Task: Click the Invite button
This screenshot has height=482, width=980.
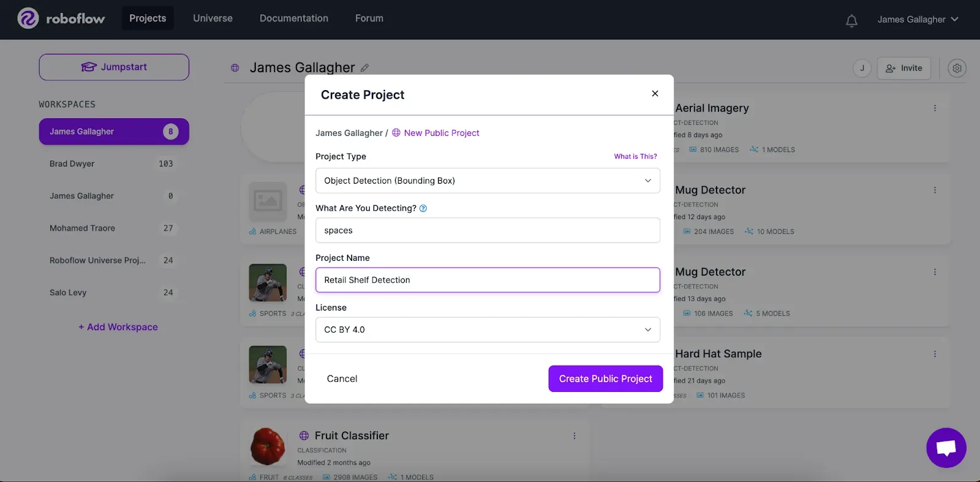Action: (903, 68)
